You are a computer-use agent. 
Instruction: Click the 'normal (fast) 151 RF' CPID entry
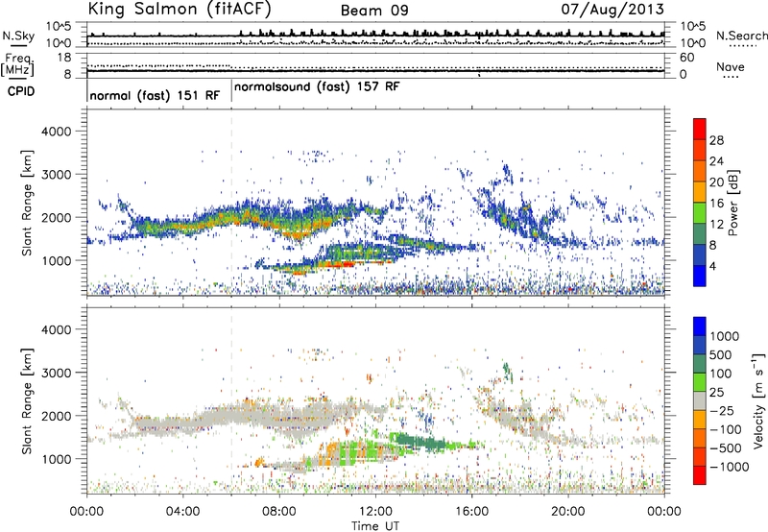(x=155, y=95)
